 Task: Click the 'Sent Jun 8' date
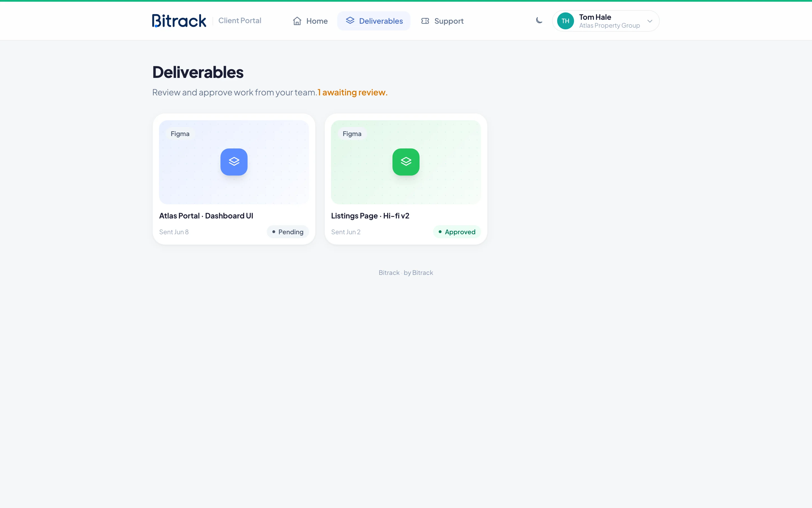click(174, 232)
